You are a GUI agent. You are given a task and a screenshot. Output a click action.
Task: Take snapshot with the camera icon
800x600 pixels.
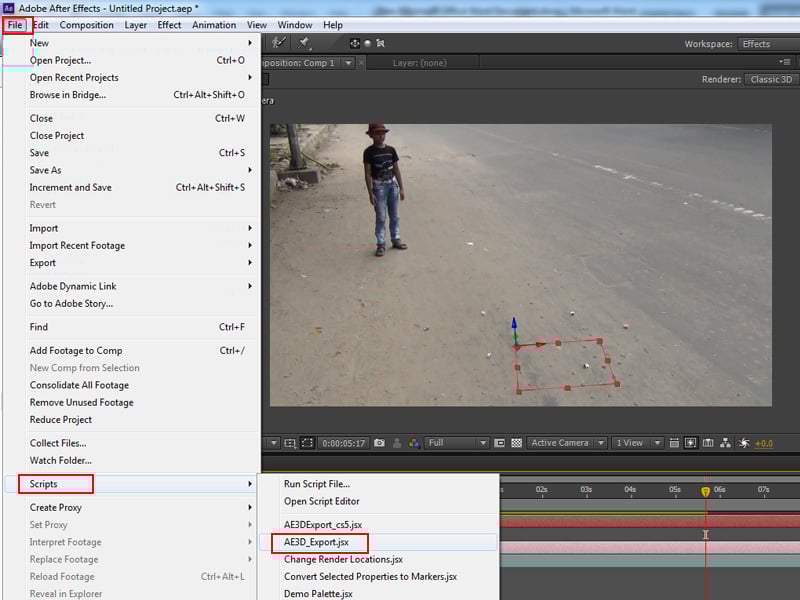tap(379, 443)
